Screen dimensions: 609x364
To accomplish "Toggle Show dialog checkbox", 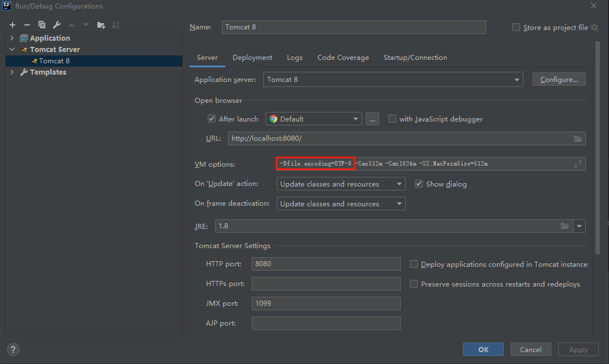I will click(419, 184).
